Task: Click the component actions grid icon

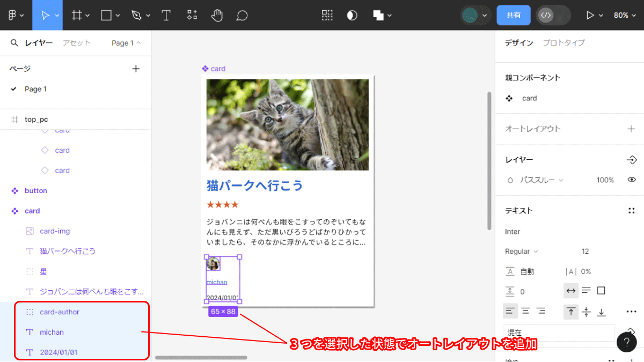Action: coord(327,16)
